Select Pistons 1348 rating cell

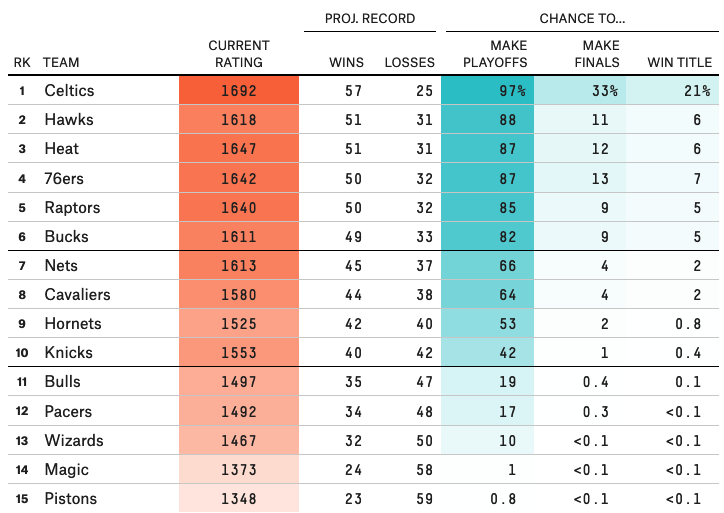coord(239,499)
